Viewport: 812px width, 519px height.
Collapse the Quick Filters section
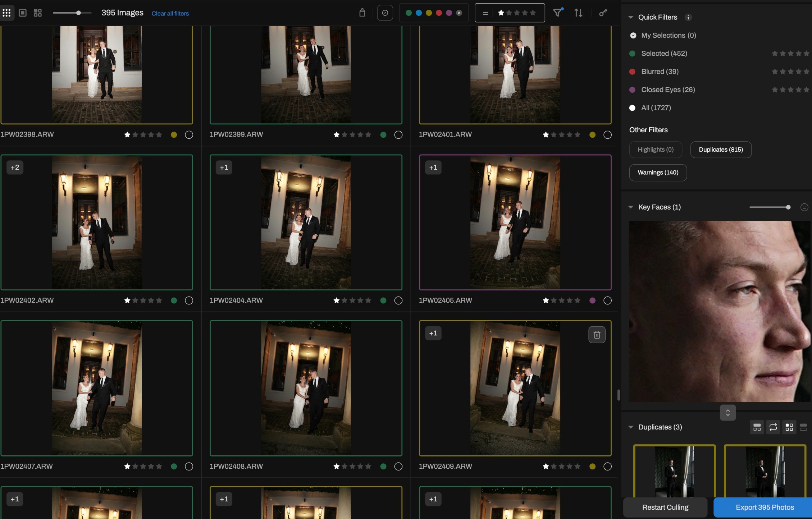(x=631, y=17)
